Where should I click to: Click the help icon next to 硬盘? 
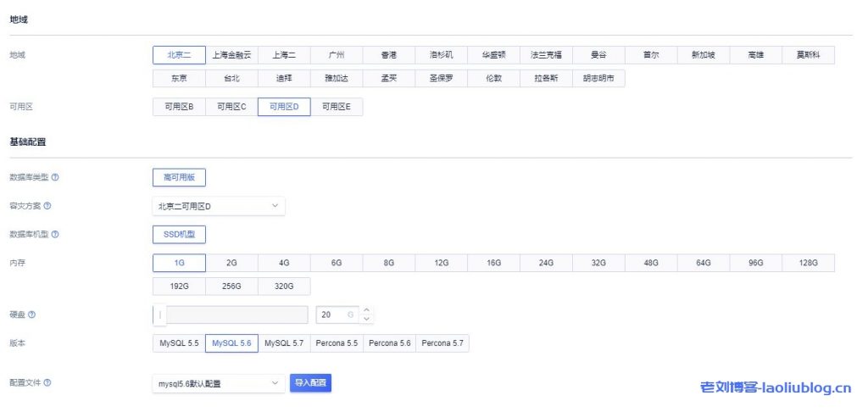point(31,315)
